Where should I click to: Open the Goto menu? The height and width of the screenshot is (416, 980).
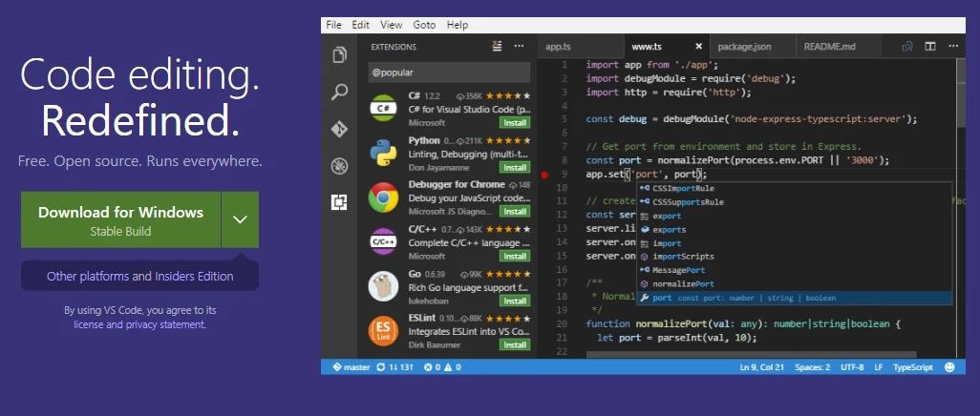point(424,25)
